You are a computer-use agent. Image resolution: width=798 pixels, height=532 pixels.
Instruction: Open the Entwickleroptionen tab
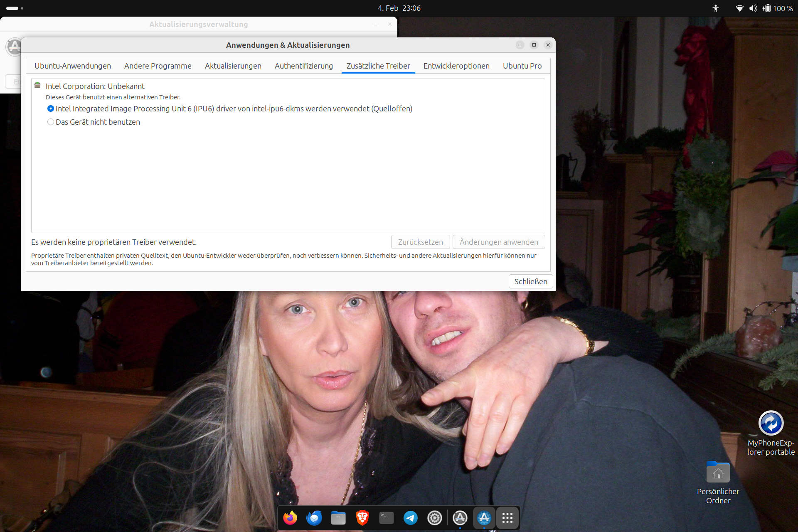(x=456, y=66)
